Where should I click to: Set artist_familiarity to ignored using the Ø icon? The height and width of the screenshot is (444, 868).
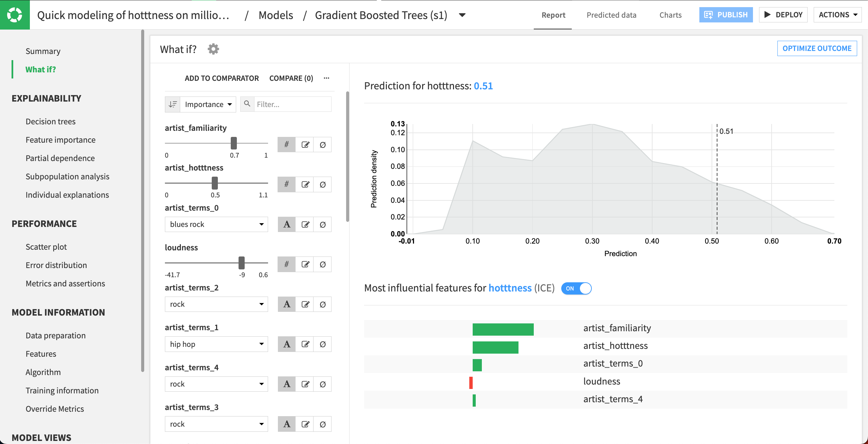pos(322,144)
